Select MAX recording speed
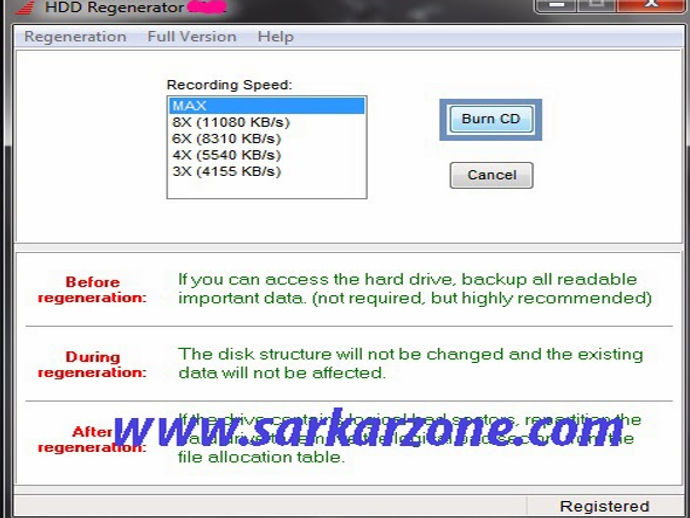 click(267, 106)
